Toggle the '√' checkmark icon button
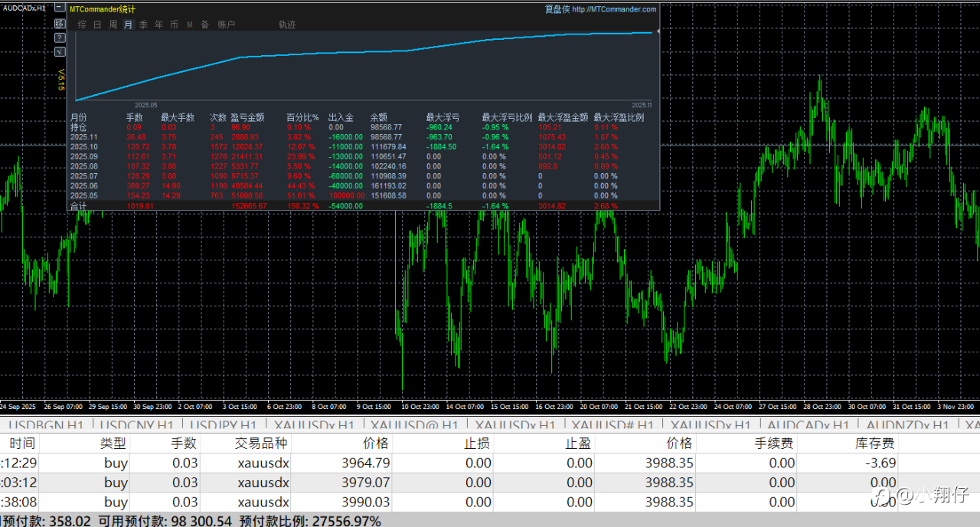This screenshot has width=980, height=527. tap(60, 51)
